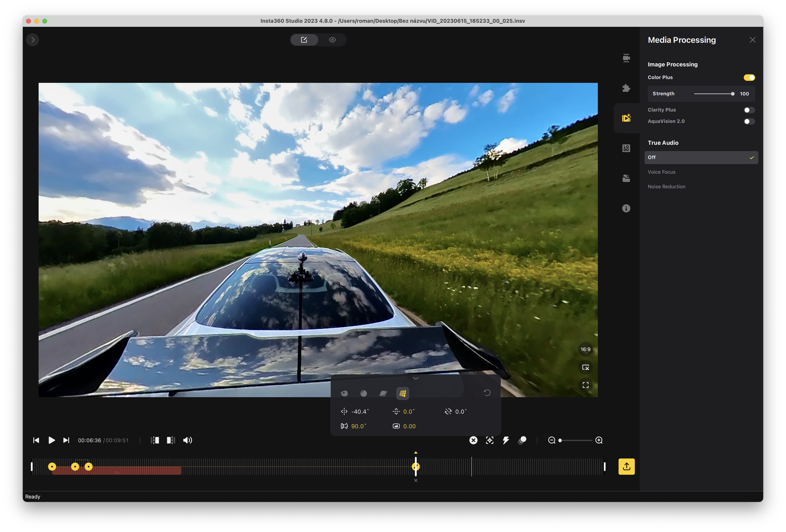Open the 16:9 aspect ratio selector
Image resolution: width=786 pixels, height=532 pixels.
tap(585, 349)
